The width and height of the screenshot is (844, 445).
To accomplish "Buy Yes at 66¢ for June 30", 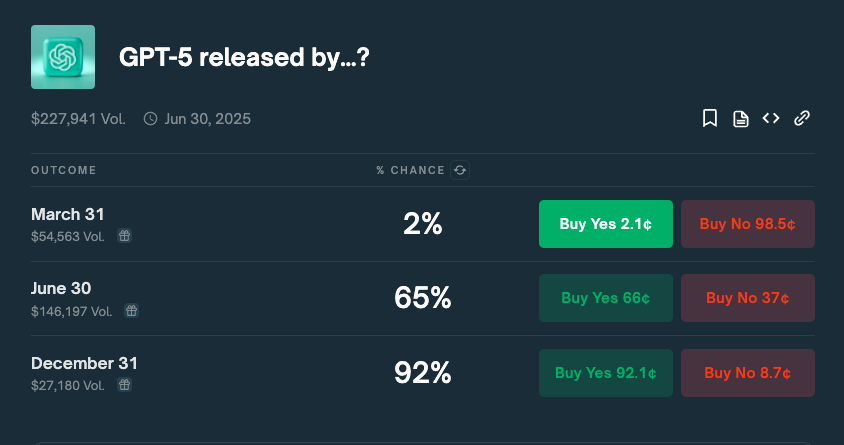I will pos(606,298).
